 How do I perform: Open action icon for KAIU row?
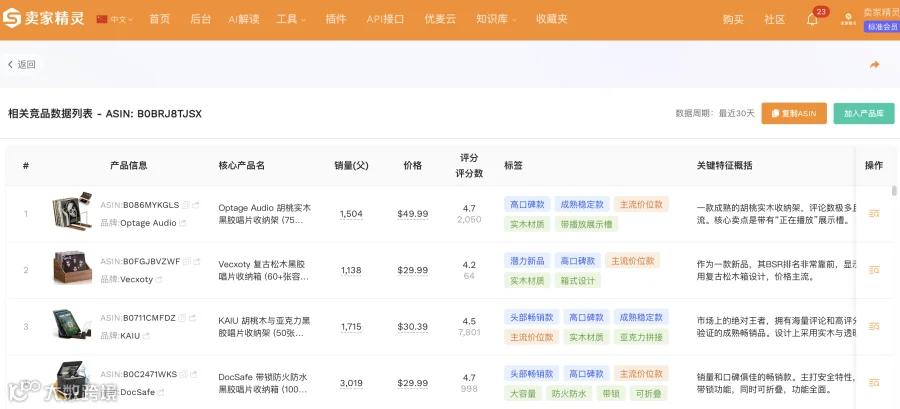[874, 326]
